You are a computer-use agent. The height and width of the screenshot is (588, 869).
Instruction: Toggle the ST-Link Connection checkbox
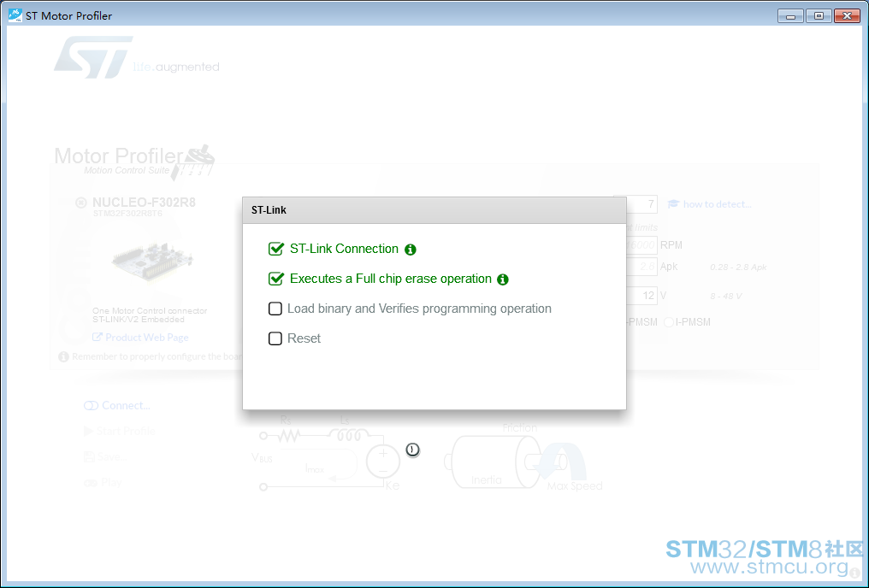(276, 249)
